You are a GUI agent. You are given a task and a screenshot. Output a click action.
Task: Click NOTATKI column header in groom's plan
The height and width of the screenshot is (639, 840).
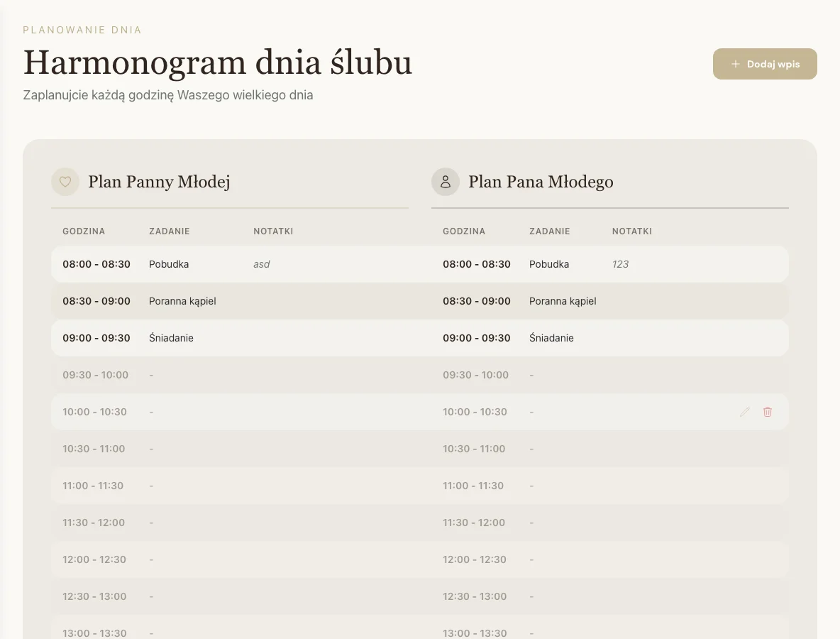tap(631, 231)
